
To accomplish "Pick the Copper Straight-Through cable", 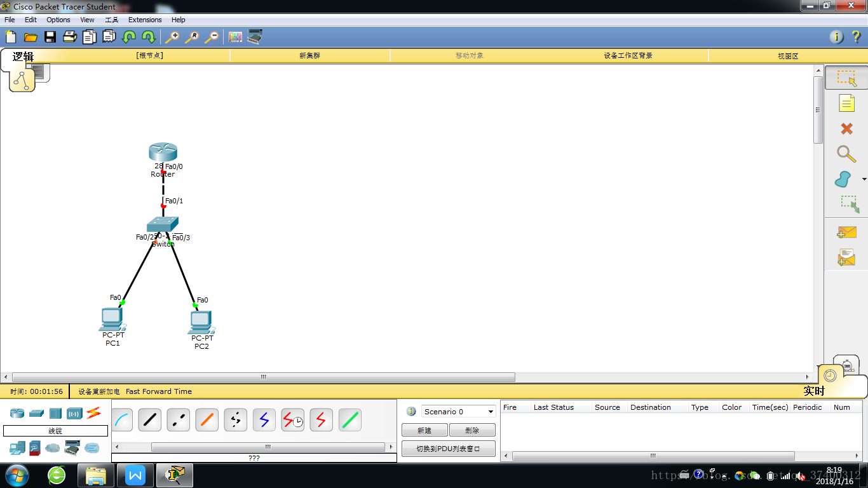I will coord(150,420).
